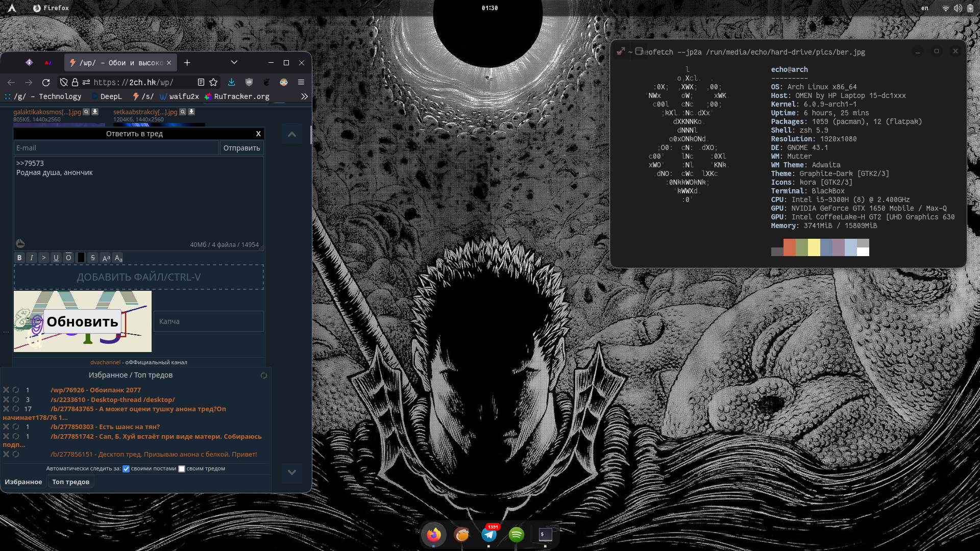Viewport: 980px width, 551px height.
Task: Bookmark page with the star icon
Action: pyautogui.click(x=213, y=82)
